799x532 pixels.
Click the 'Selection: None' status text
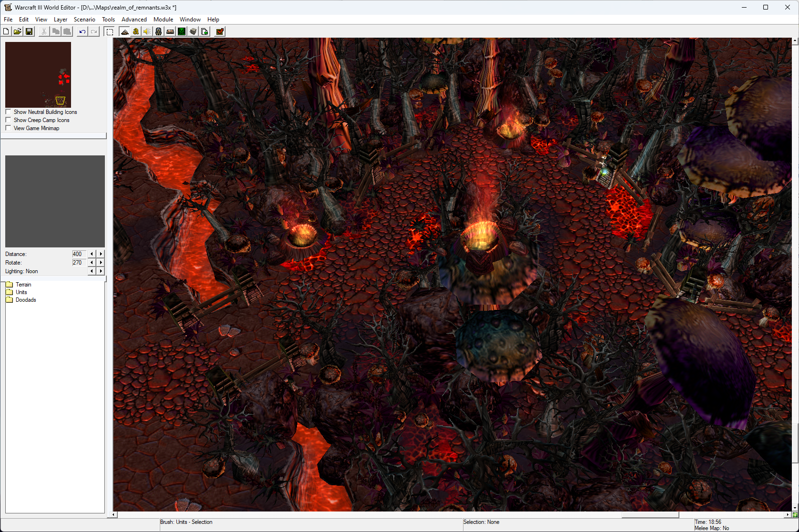481,522
